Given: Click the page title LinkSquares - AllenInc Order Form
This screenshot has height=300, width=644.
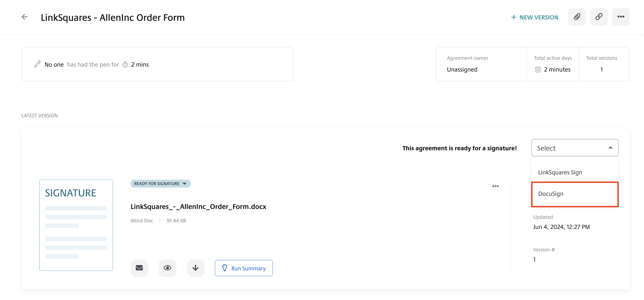Looking at the screenshot, I should [x=113, y=18].
